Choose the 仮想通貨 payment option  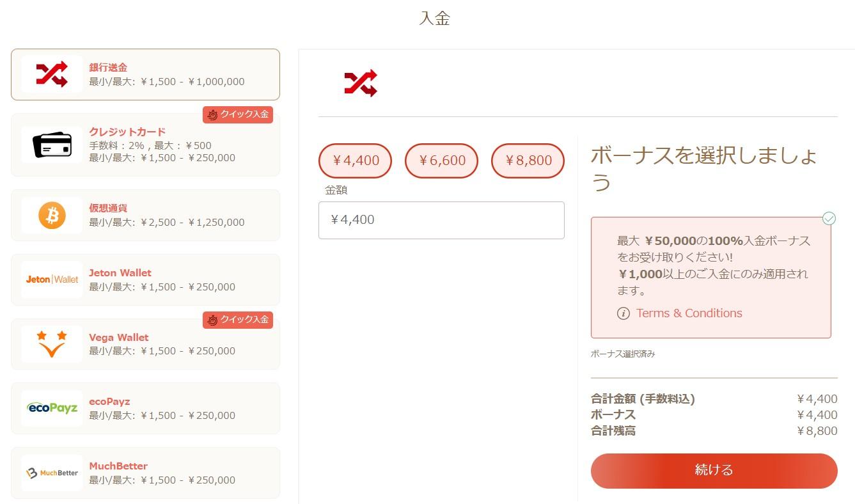tap(145, 216)
